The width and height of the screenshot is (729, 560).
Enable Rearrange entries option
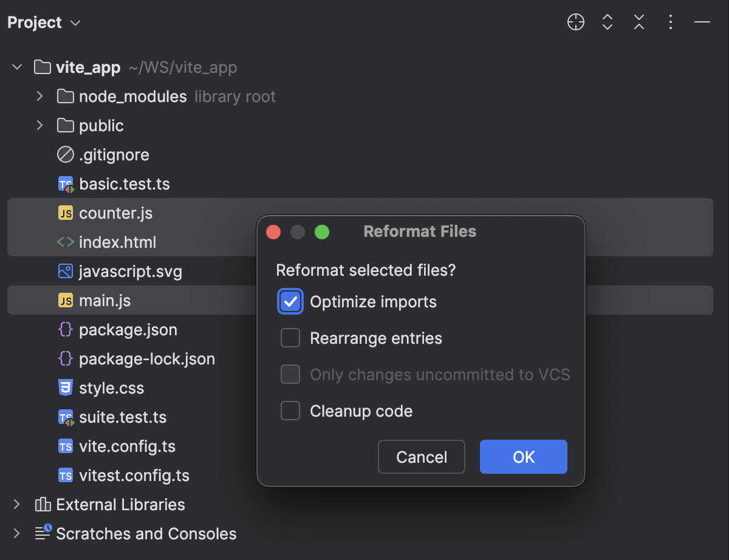(290, 338)
